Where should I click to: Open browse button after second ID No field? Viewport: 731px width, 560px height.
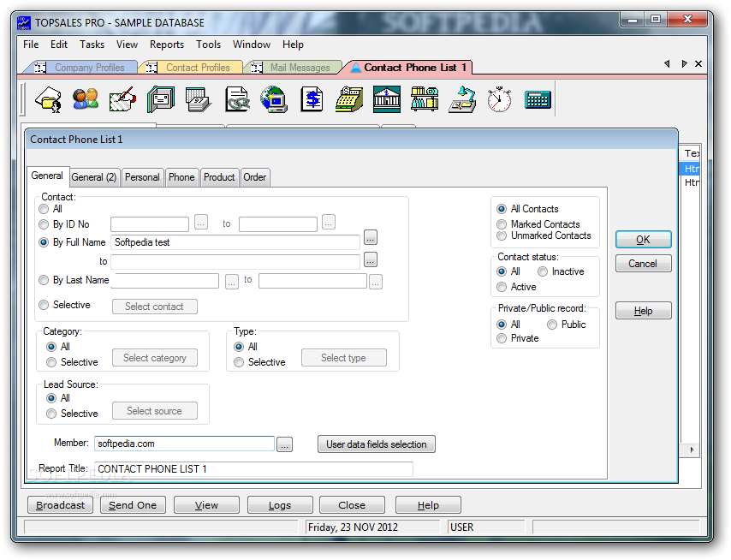point(329,223)
